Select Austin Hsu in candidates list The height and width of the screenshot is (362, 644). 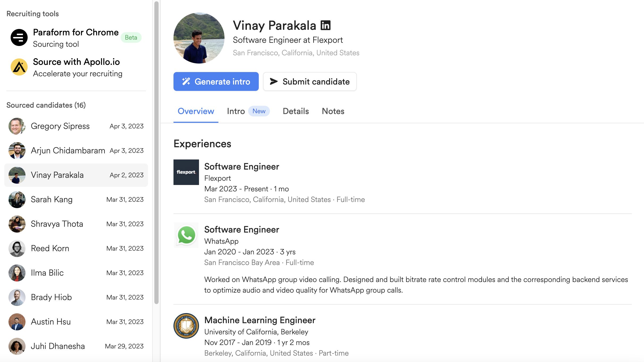pyautogui.click(x=76, y=322)
